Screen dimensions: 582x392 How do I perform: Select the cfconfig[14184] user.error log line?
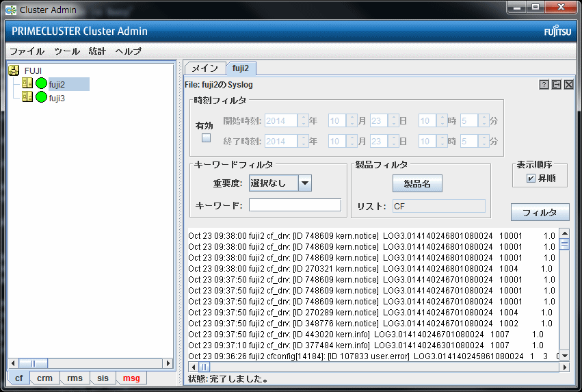pyautogui.click(x=373, y=356)
